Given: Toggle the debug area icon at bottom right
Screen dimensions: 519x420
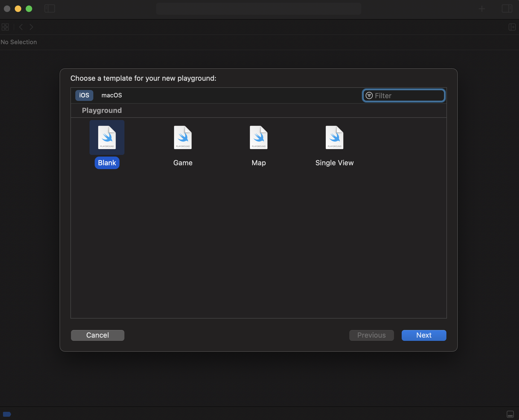Looking at the screenshot, I should (x=510, y=414).
